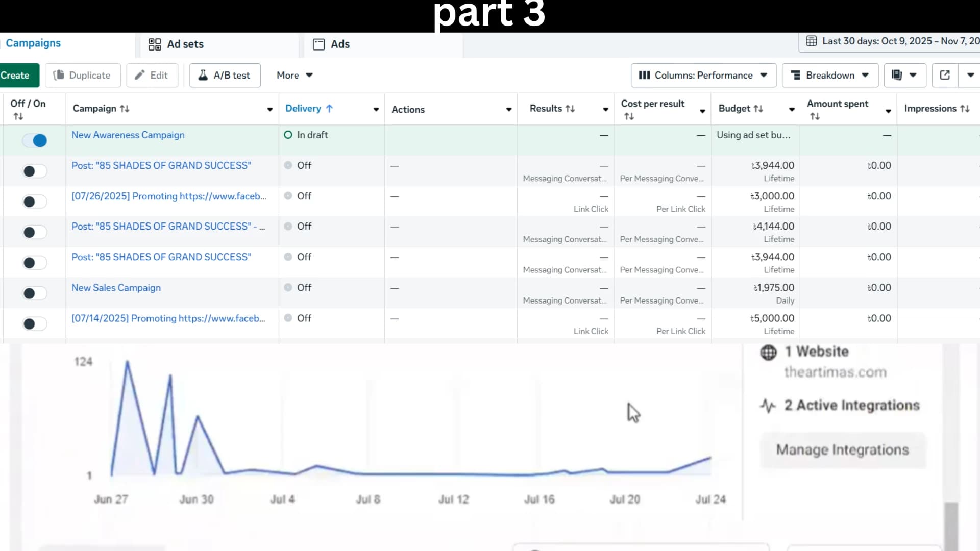Click the Active Integrations pulse icon

point(768,406)
